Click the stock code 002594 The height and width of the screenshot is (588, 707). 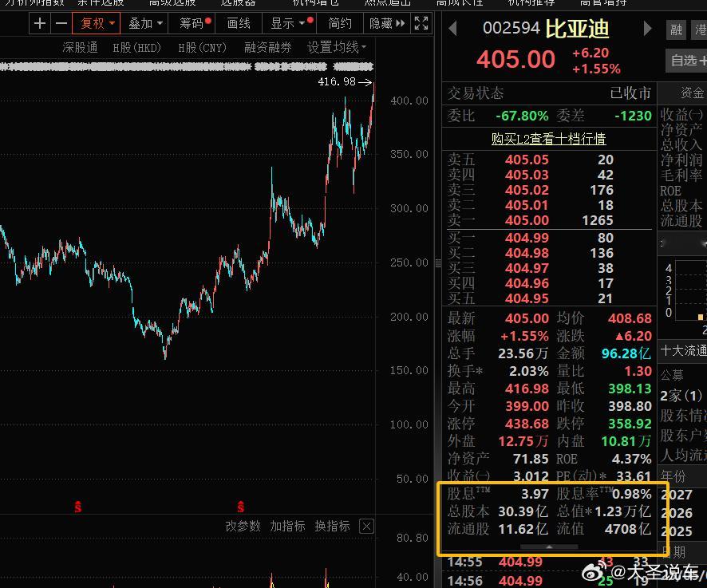point(511,29)
